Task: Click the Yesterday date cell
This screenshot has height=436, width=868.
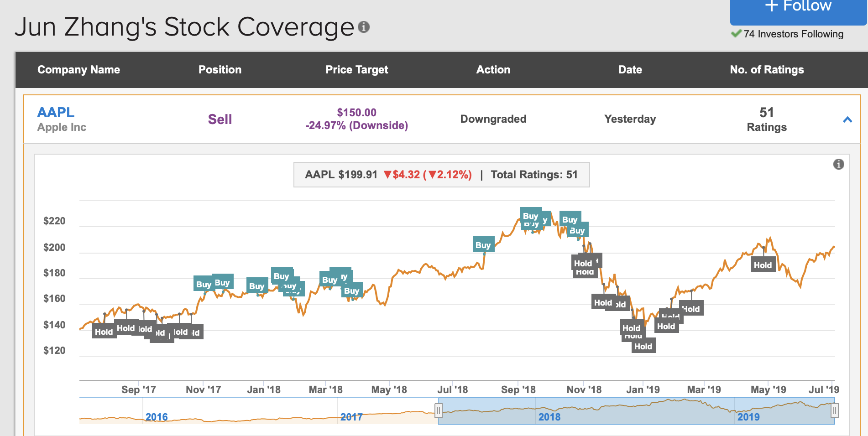Action: [630, 119]
